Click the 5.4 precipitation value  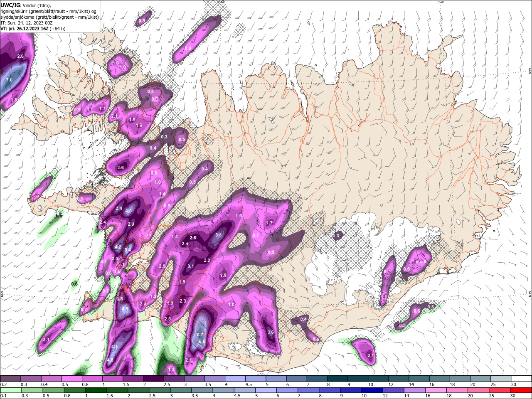pyautogui.click(x=128, y=249)
